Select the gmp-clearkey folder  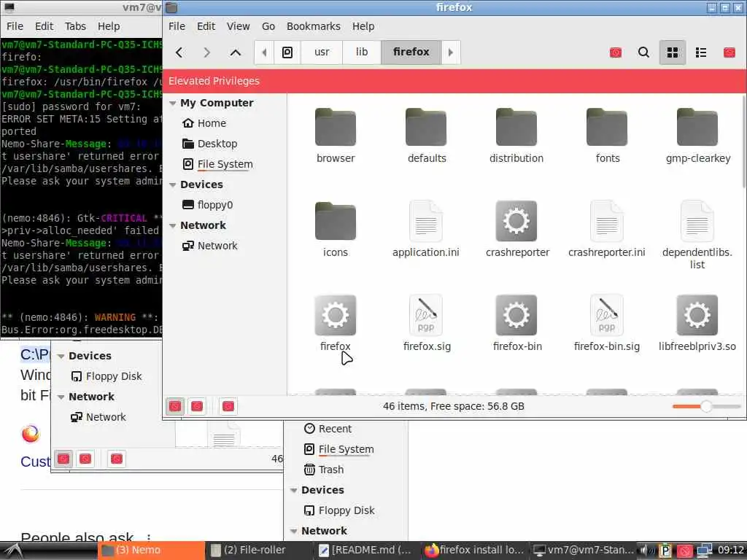pos(698,136)
